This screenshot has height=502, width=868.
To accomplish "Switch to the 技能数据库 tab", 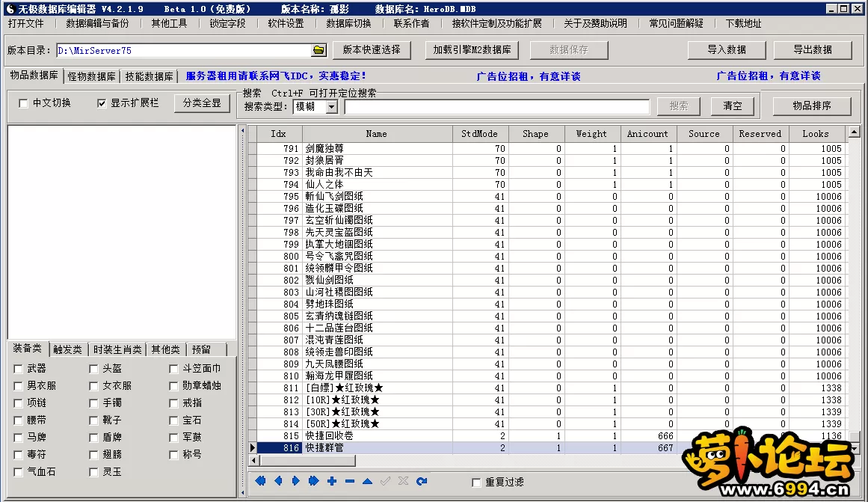I will (x=150, y=76).
